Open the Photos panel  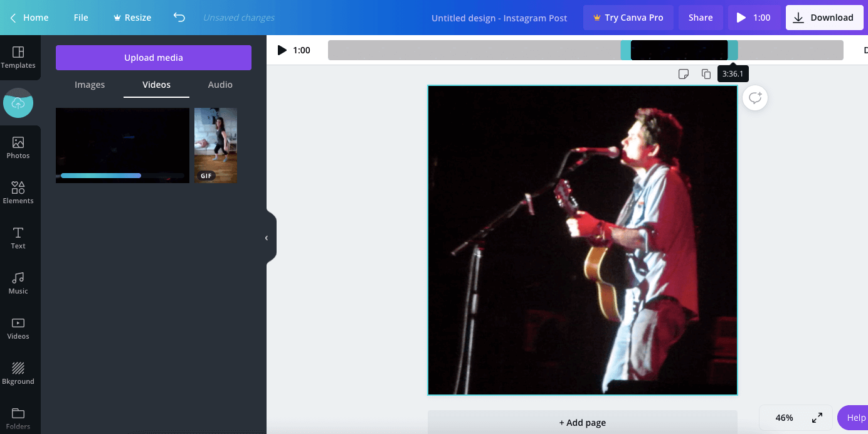pyautogui.click(x=18, y=146)
